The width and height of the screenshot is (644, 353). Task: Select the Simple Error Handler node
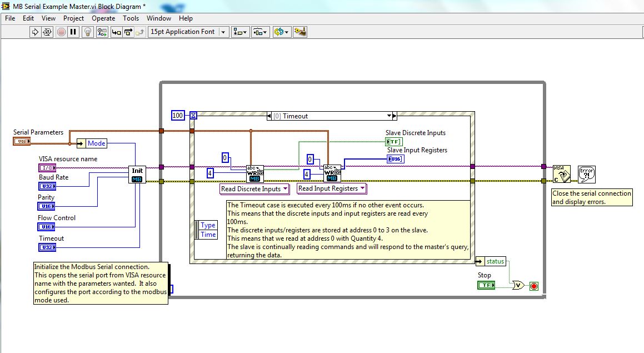(586, 174)
